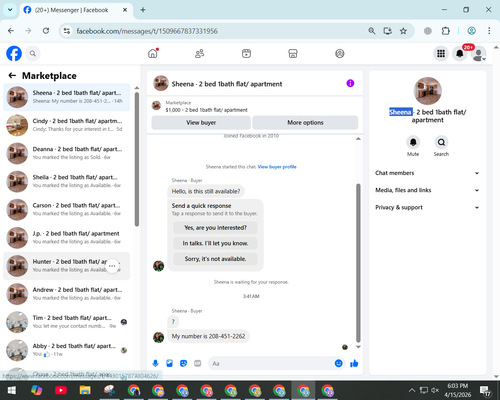Open the account profile avatar menu
The height and width of the screenshot is (400, 500).
click(x=479, y=53)
